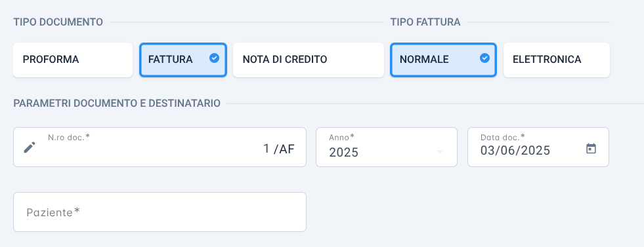Click the pencil edit icon for document number
644x247 pixels.
(29, 147)
